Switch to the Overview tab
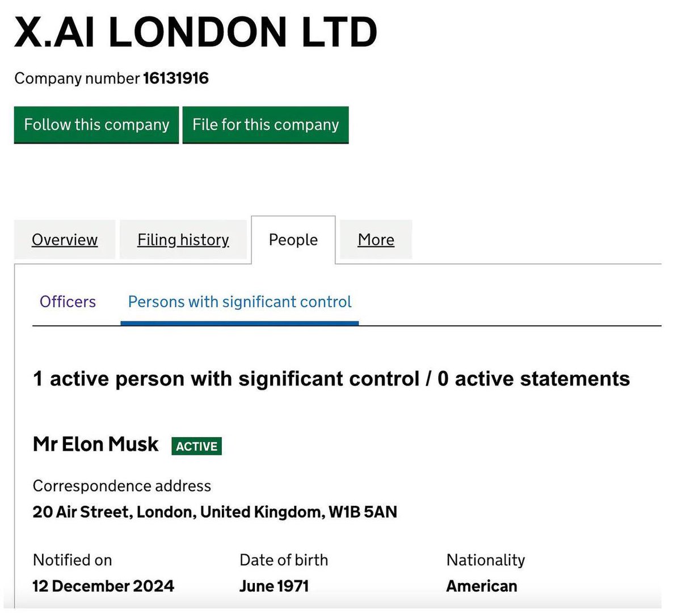 click(x=65, y=240)
